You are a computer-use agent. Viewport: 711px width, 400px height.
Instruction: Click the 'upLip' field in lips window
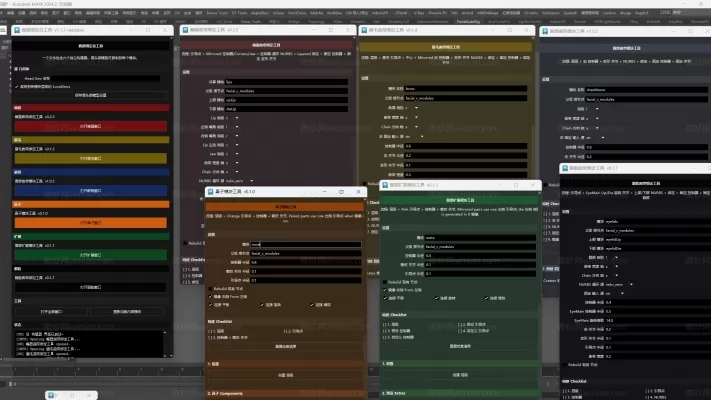[x=286, y=100]
